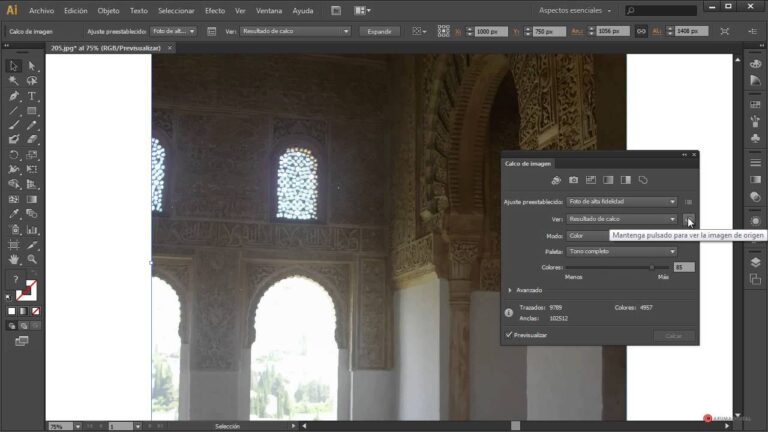Click the Low Color preset icon
This screenshot has height=432, width=768.
tap(591, 180)
